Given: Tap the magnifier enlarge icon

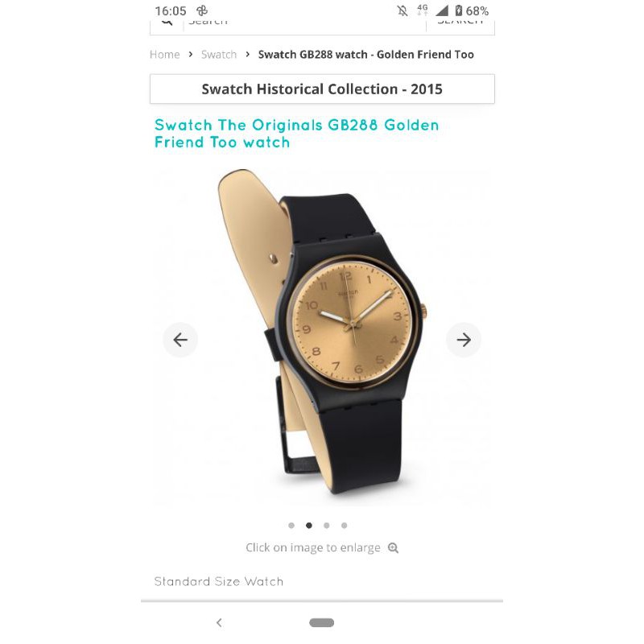Looking at the screenshot, I should [393, 548].
